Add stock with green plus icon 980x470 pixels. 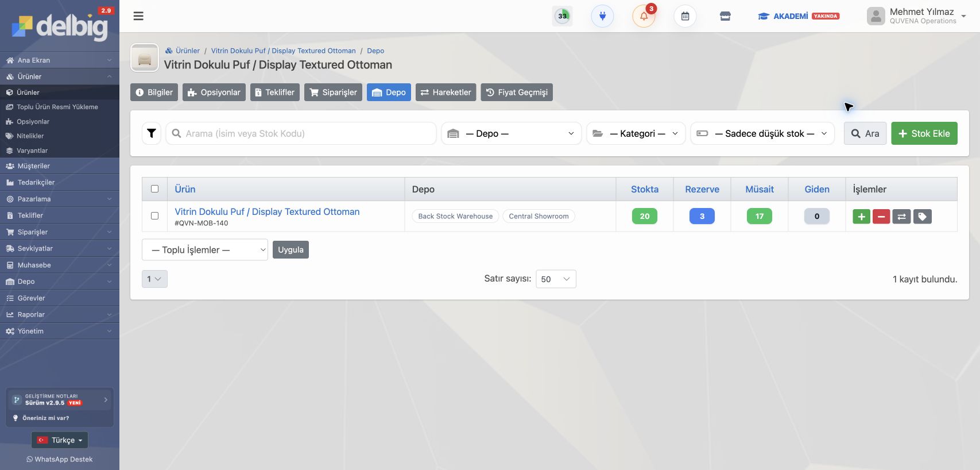[x=861, y=217]
